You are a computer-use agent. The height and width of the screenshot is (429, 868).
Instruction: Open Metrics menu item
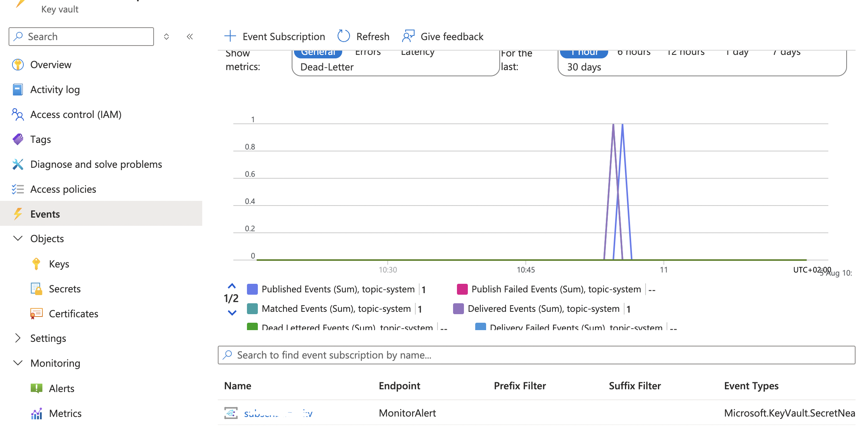(x=65, y=413)
